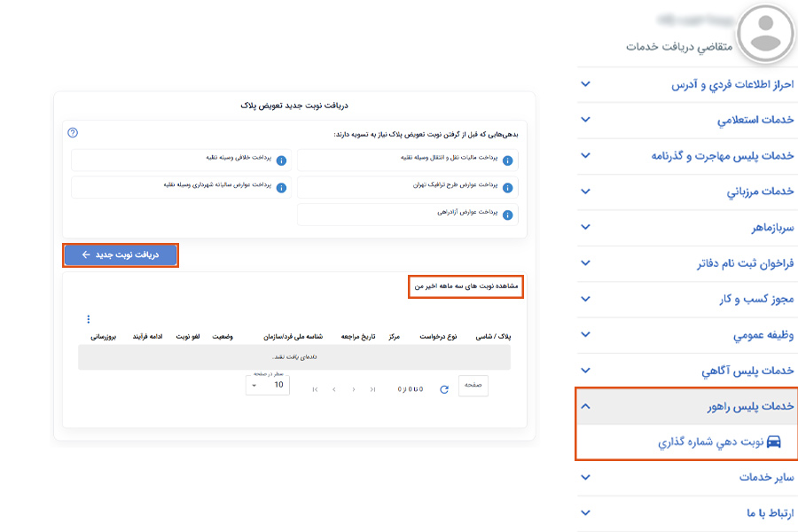
Task: Click info icon beside پرداخت عوارض سالیانه شهرداری
Action: 281,188
